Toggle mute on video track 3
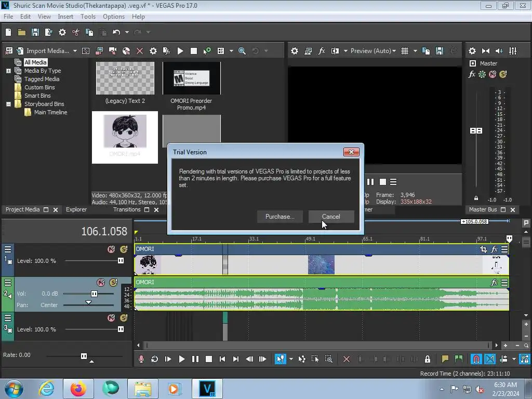This screenshot has width=532, height=399. point(111,318)
